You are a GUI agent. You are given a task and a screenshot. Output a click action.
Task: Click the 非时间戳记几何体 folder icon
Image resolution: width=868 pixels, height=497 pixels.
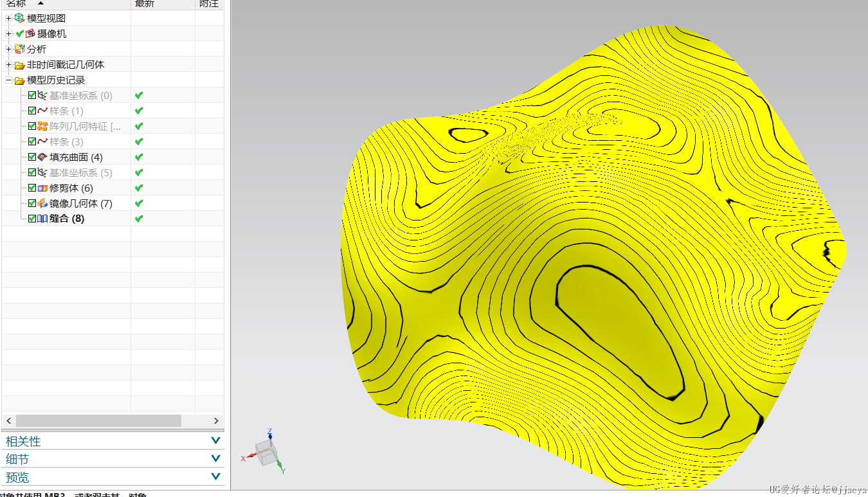click(x=19, y=65)
